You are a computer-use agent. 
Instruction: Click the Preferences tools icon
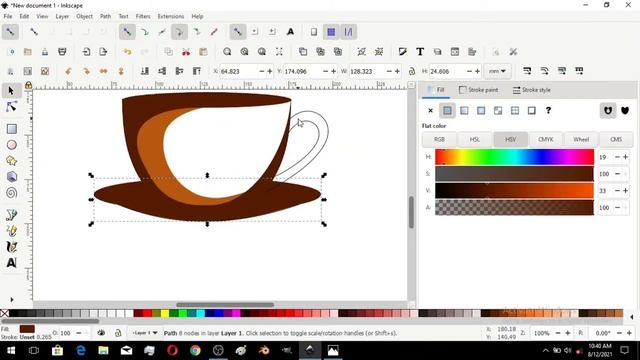(x=513, y=52)
